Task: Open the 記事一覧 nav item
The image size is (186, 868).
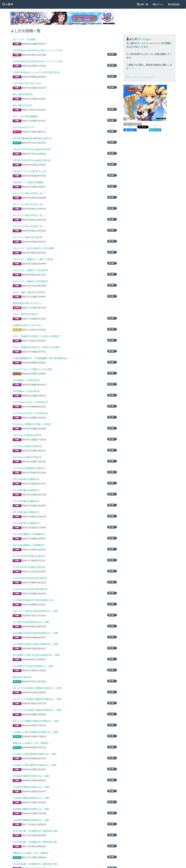Action: pos(142,4)
